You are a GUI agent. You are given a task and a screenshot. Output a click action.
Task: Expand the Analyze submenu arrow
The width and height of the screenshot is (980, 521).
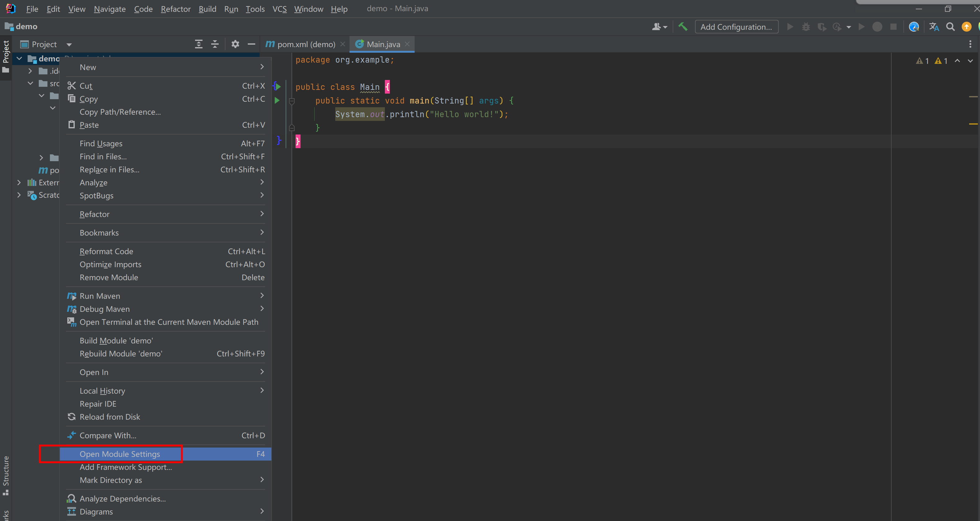[262, 183]
